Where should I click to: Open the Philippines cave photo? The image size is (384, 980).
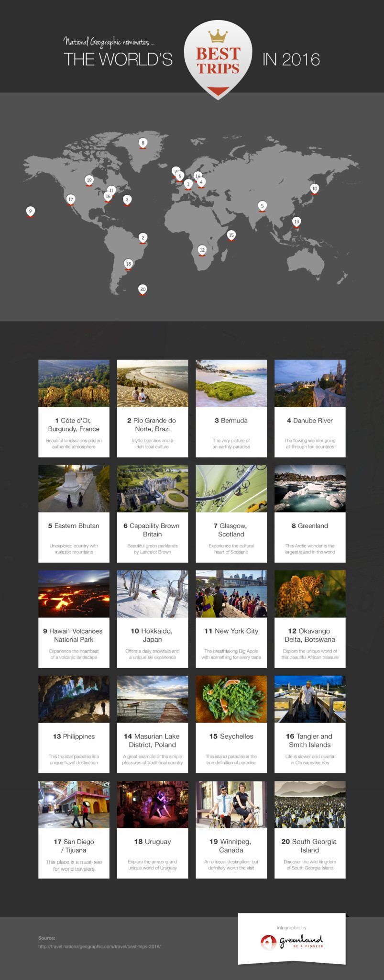(x=74, y=699)
